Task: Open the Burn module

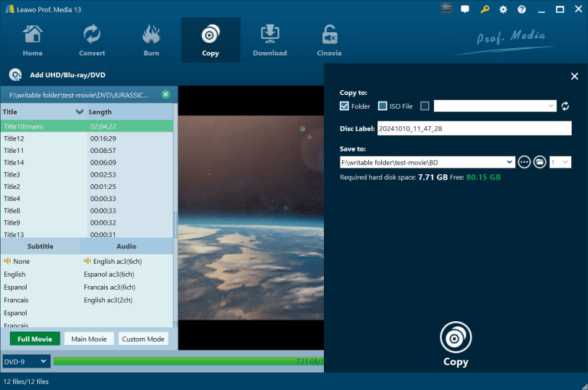Action: tap(151, 41)
